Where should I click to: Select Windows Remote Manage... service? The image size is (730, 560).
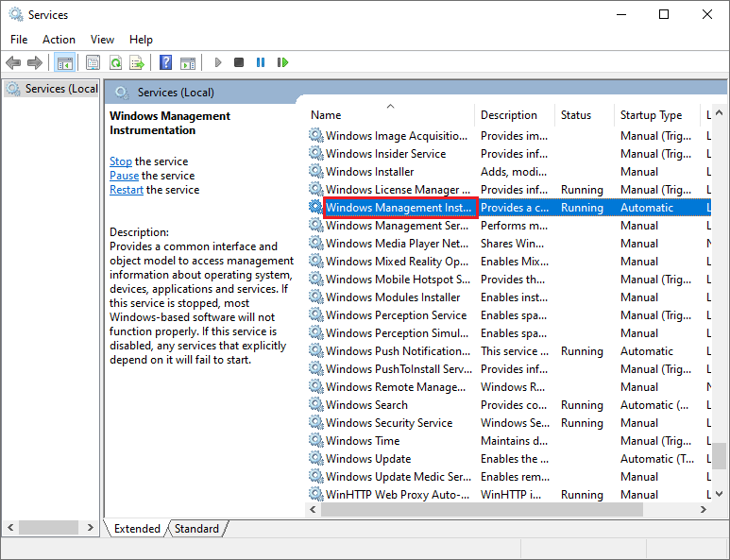396,387
